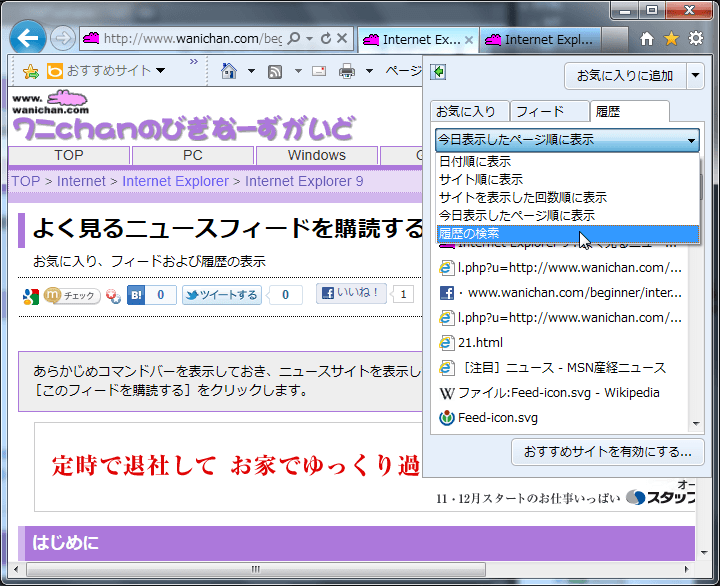720x586 pixels.
Task: Click the page vertical scroll-down arrow
Action: click(x=704, y=553)
